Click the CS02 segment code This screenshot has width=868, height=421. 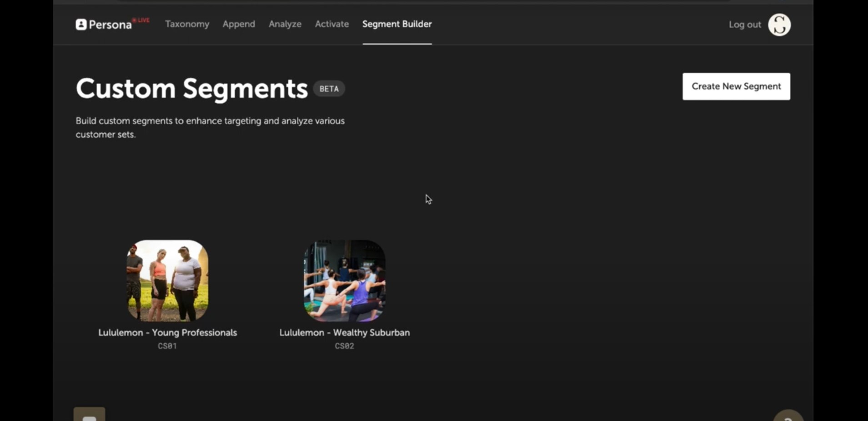[x=345, y=346]
